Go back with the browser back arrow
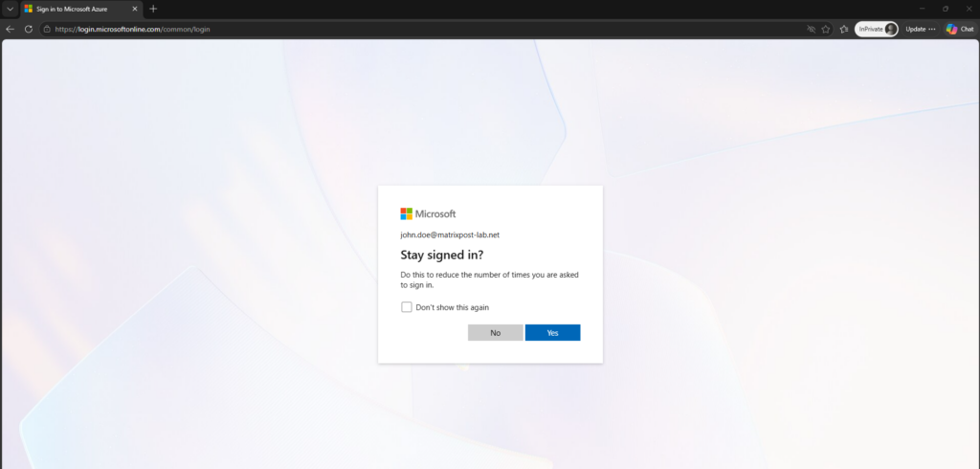The width and height of the screenshot is (980, 469). pos(10,29)
